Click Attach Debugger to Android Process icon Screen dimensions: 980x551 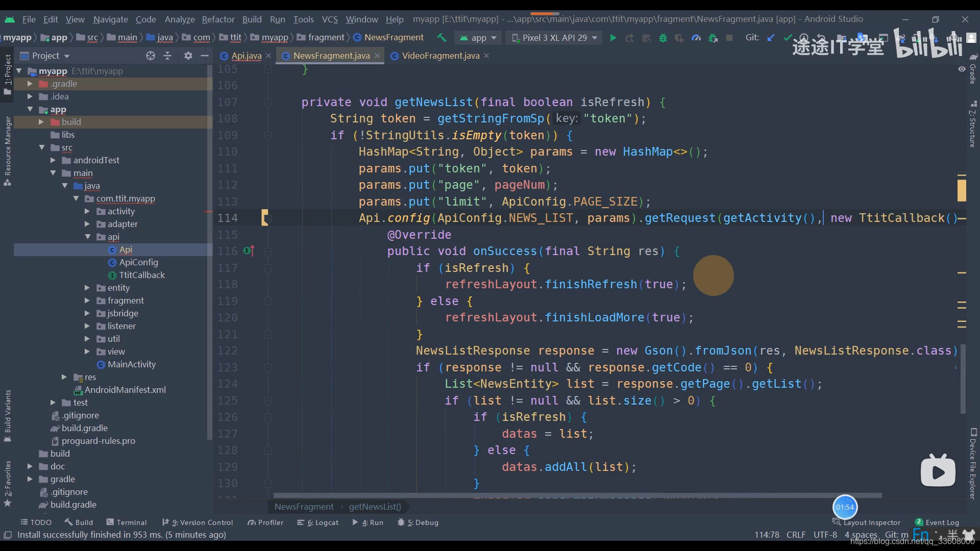click(713, 38)
